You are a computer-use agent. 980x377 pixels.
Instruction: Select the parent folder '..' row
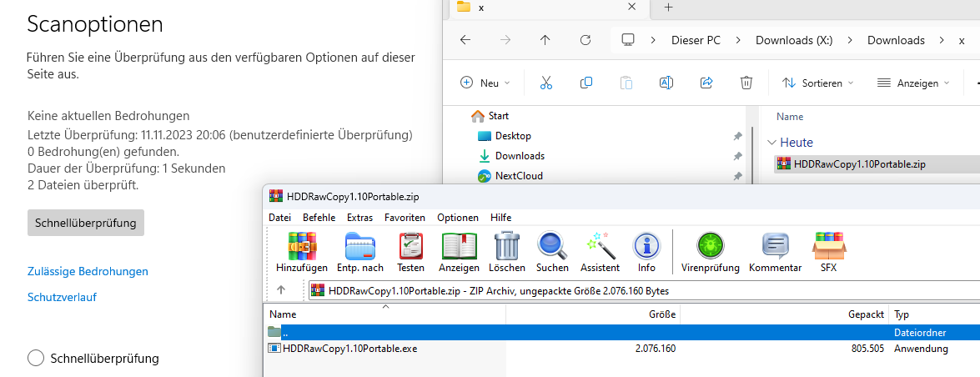(x=623, y=333)
